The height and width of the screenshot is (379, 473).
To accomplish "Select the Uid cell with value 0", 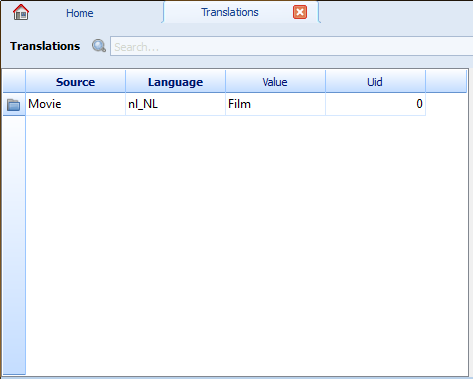I will pyautogui.click(x=375, y=104).
